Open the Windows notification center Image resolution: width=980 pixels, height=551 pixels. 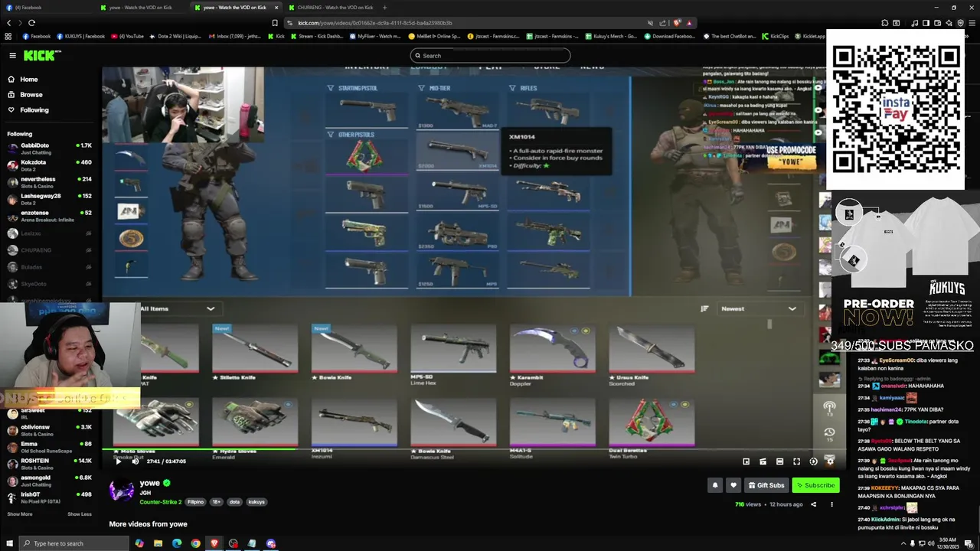click(x=968, y=543)
